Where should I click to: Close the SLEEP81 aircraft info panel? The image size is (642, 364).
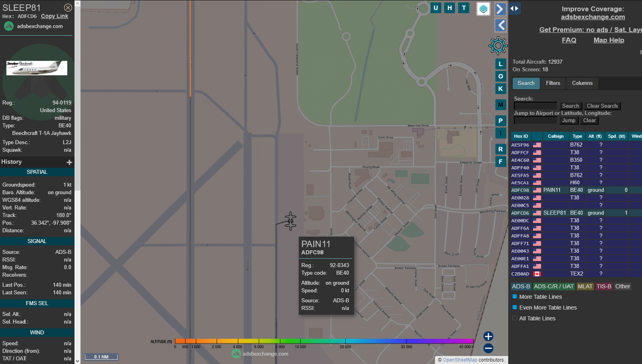pyautogui.click(x=68, y=8)
